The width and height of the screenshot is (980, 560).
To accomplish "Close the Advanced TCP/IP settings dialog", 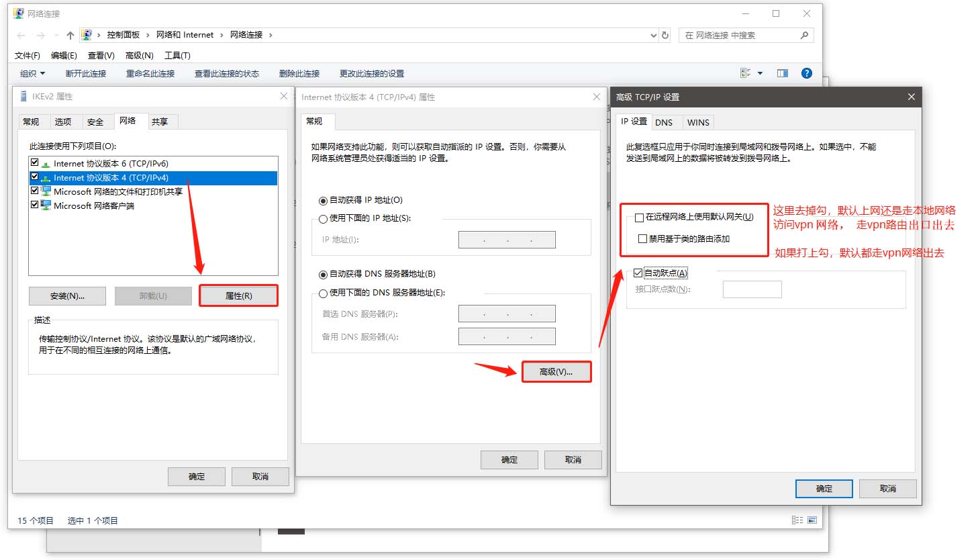I will click(x=911, y=97).
